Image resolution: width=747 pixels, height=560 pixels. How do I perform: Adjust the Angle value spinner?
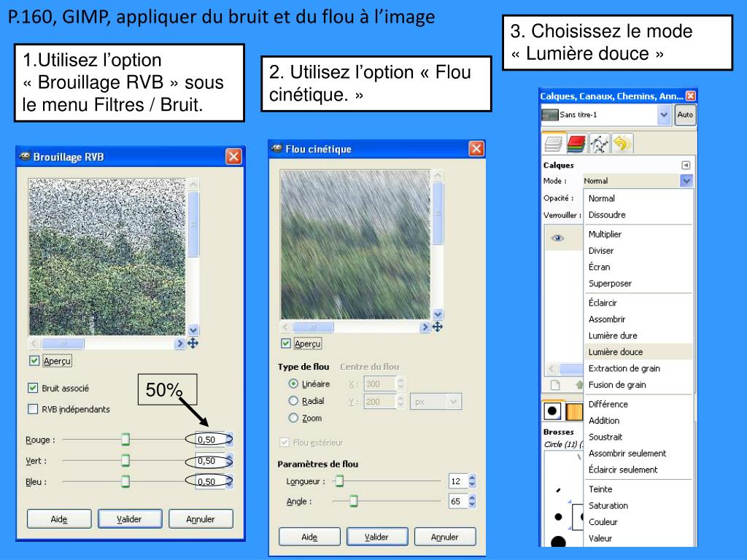click(x=472, y=501)
